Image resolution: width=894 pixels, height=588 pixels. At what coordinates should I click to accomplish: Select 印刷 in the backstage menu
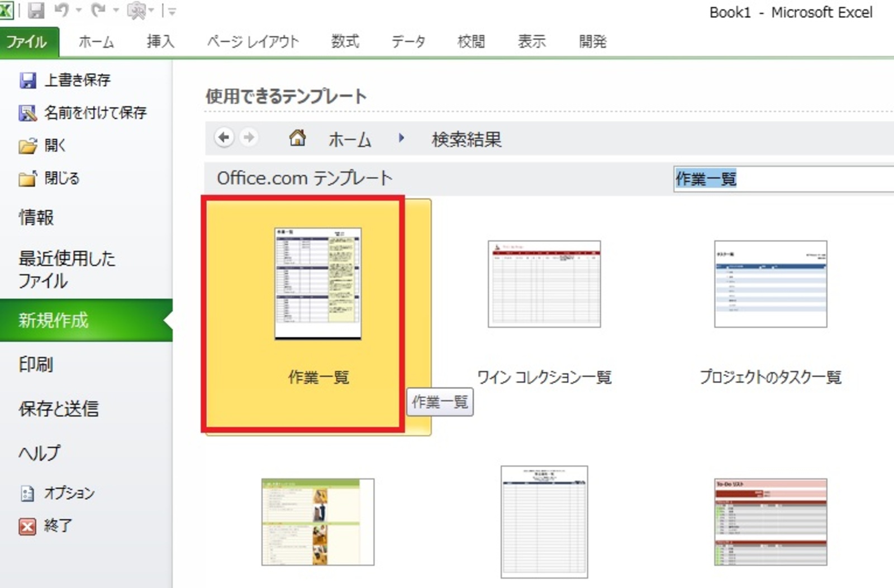(x=36, y=365)
